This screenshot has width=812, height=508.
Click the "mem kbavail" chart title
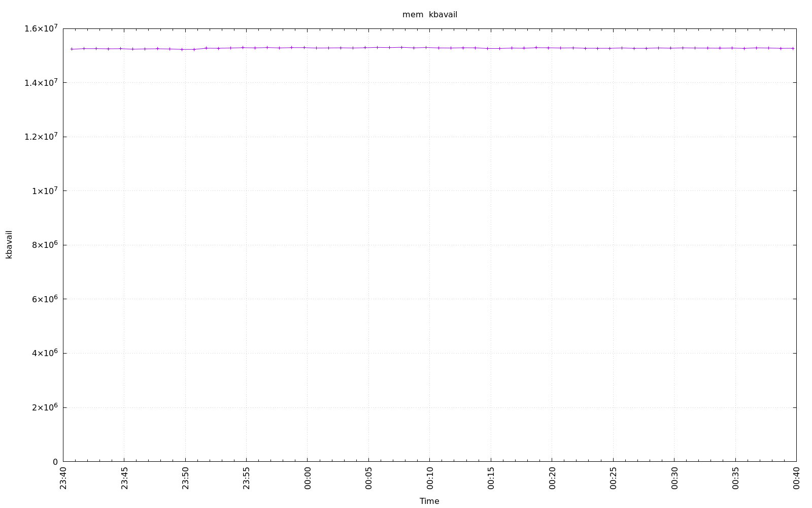coord(429,15)
